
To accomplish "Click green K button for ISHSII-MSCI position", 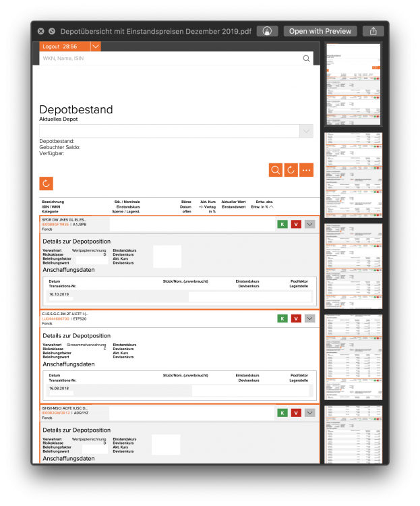I will point(282,413).
